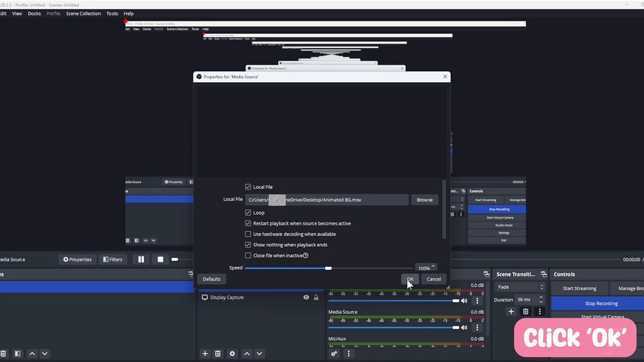The width and height of the screenshot is (644, 362).
Task: Click the Speed 100% stepper arrow
Action: point(433,267)
